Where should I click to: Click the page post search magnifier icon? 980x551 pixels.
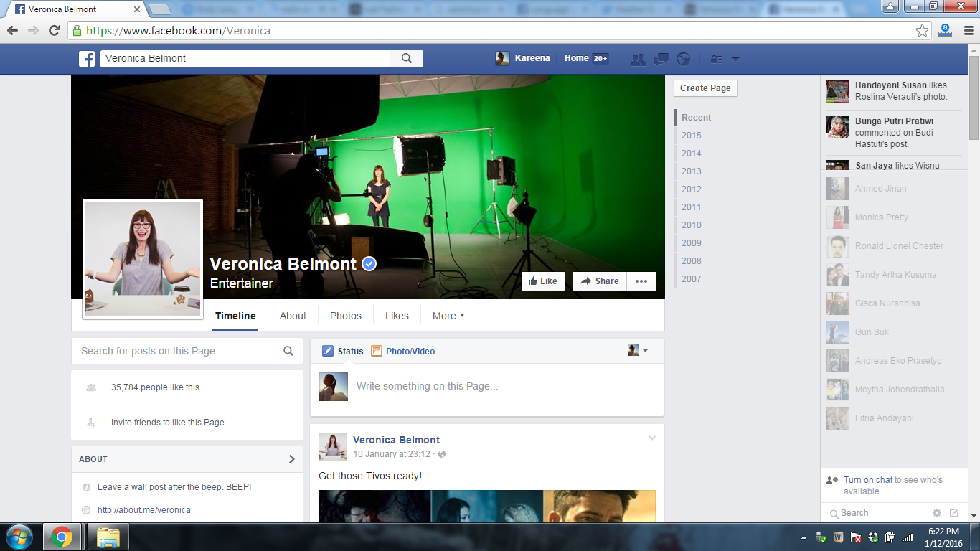(x=288, y=351)
